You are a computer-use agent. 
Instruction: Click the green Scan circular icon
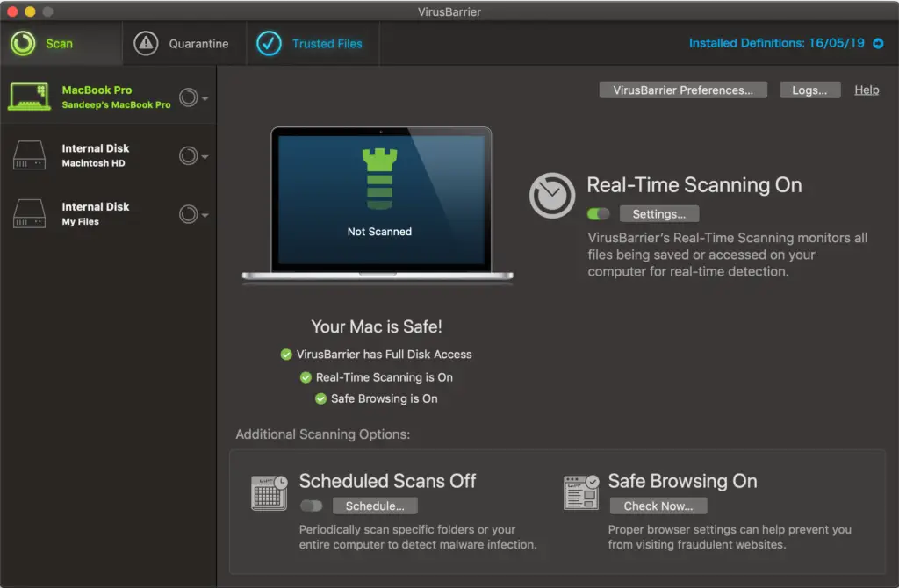pos(23,44)
